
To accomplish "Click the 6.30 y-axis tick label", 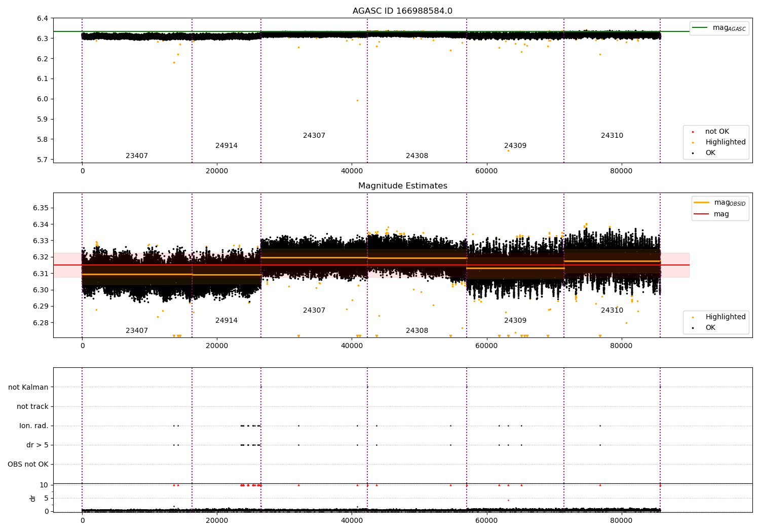I will tap(41, 290).
